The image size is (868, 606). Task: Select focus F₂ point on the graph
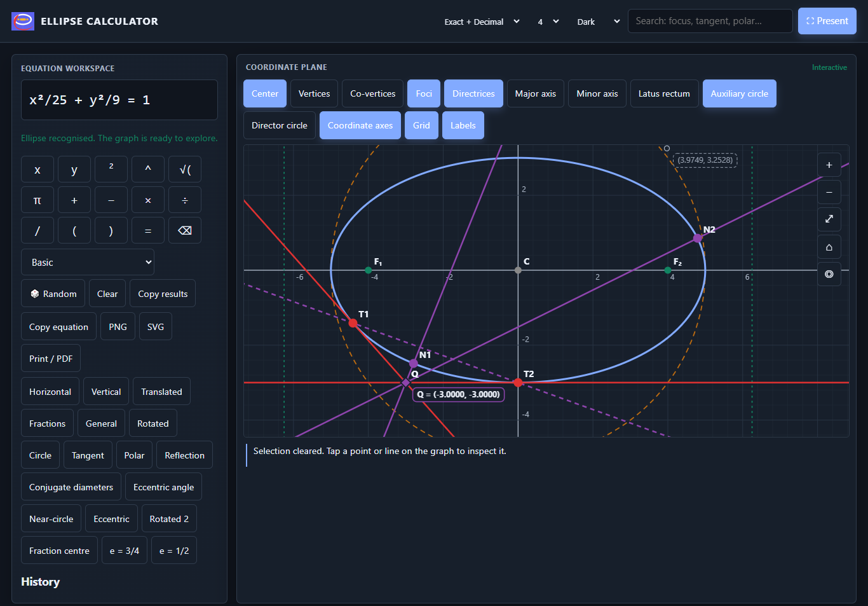(668, 270)
